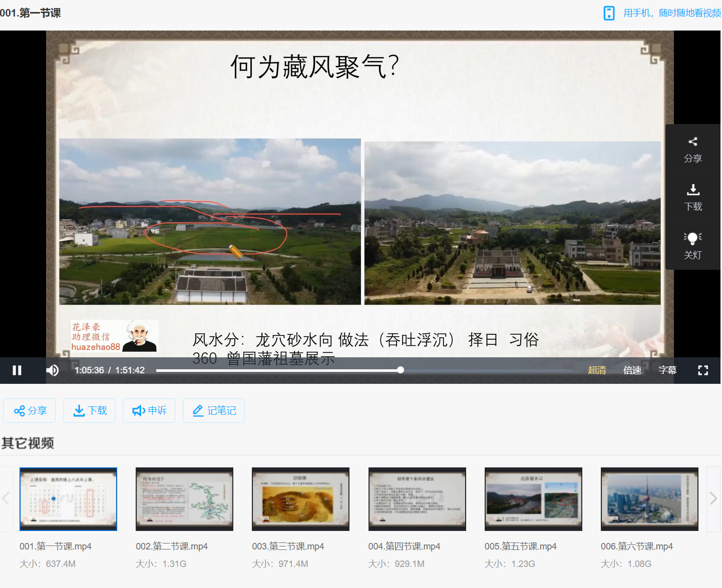The image size is (722, 588).
Task: Show next videos with right arrow
Action: (713, 498)
